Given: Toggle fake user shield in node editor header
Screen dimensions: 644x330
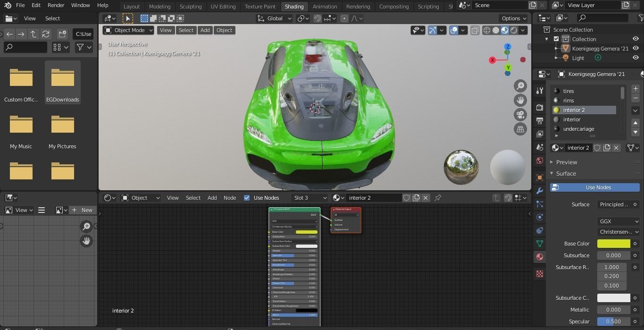Looking at the screenshot, I should tap(407, 198).
